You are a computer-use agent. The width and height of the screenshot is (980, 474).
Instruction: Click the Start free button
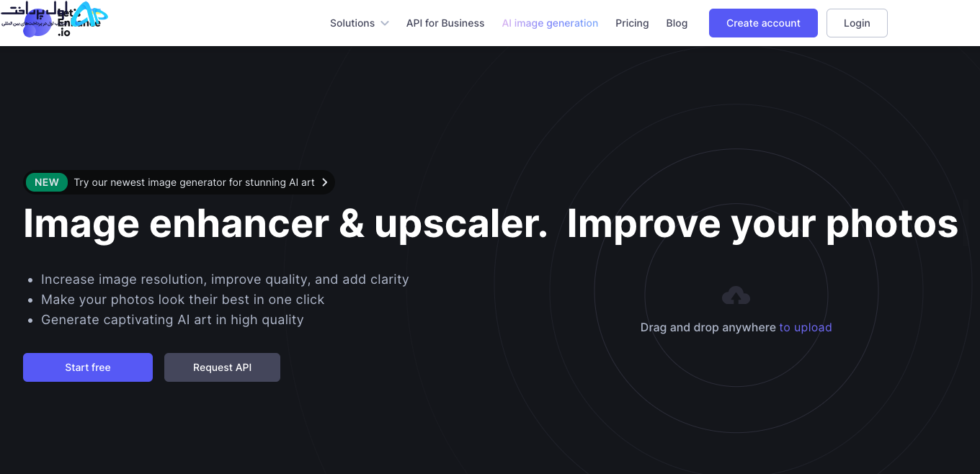click(x=88, y=367)
